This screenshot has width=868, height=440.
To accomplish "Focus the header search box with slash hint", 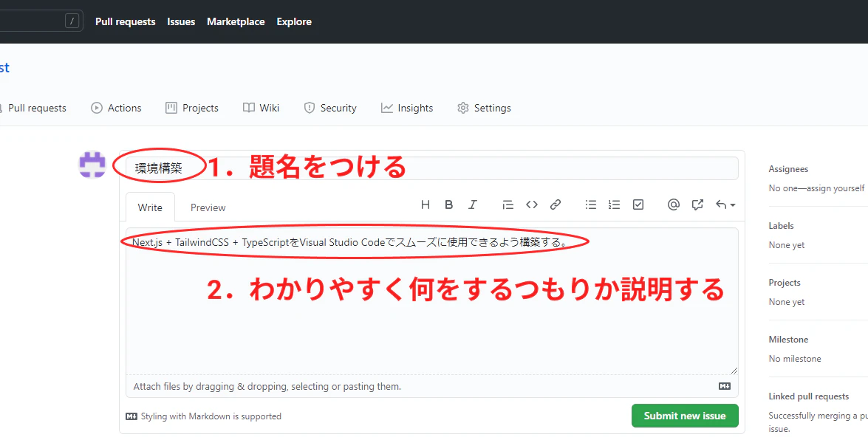I will 41,21.
